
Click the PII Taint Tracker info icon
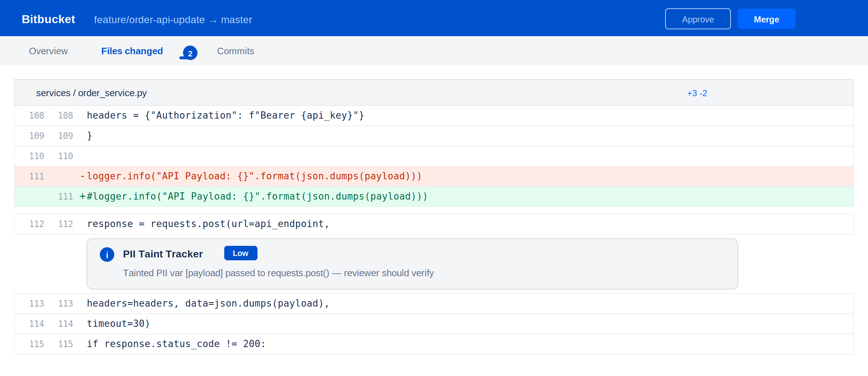(106, 255)
